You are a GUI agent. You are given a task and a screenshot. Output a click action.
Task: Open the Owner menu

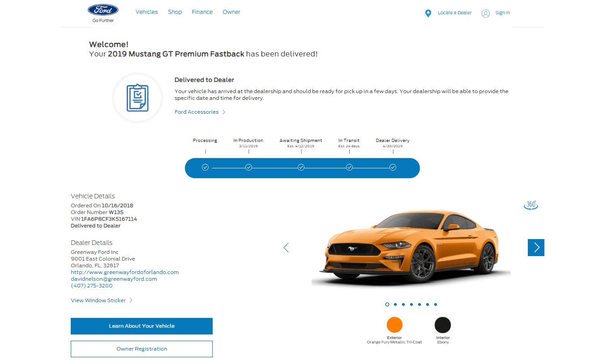231,12
